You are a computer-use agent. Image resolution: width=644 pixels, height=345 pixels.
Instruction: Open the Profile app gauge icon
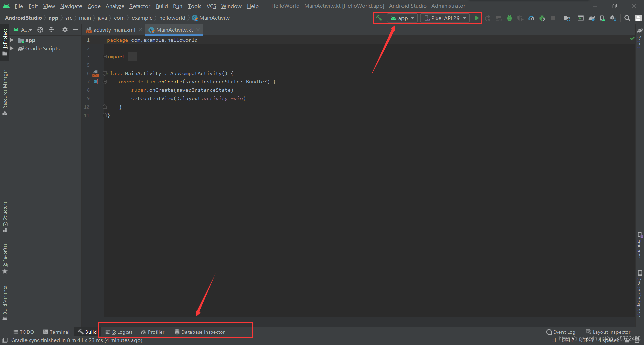[531, 18]
